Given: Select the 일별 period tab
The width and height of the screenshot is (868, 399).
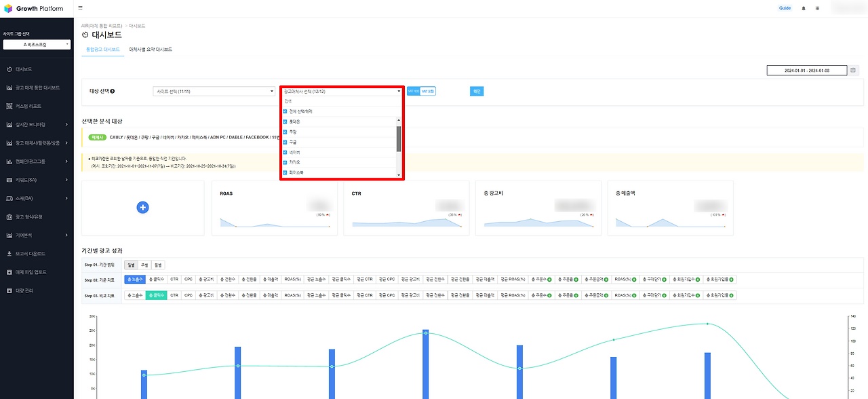Looking at the screenshot, I should tap(132, 265).
